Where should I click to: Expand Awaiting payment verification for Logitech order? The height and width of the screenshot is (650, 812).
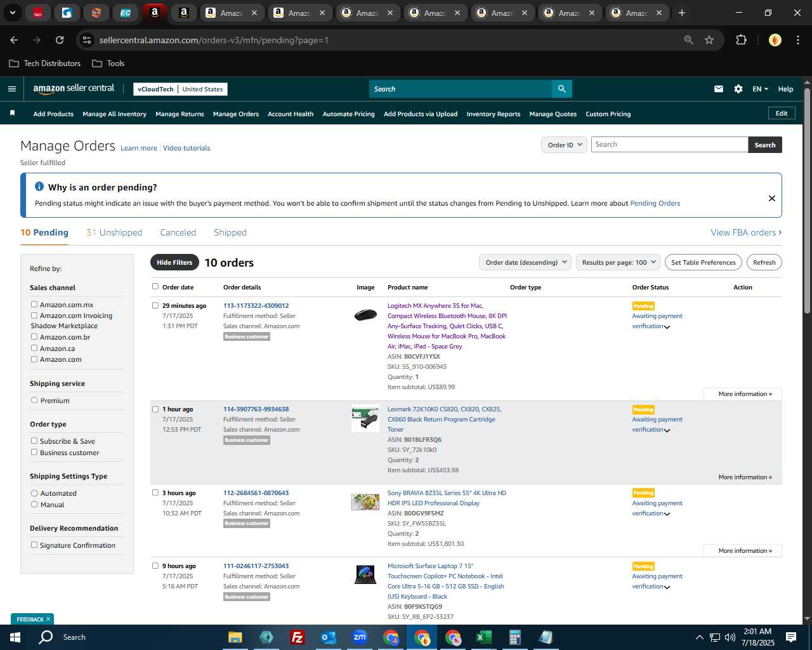[667, 327]
